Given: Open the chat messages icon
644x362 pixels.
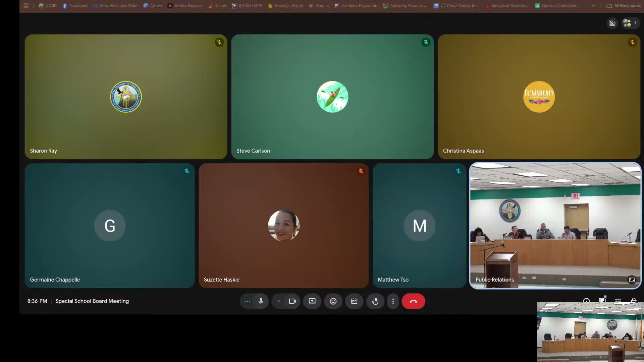Looking at the screenshot, I should pos(602,300).
